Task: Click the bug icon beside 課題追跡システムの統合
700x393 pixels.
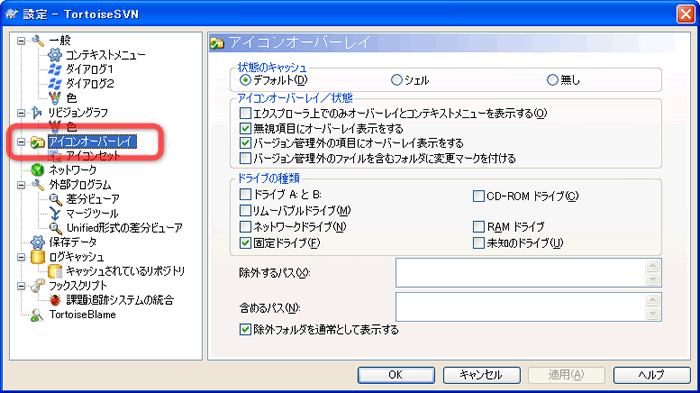Action: coord(54,300)
